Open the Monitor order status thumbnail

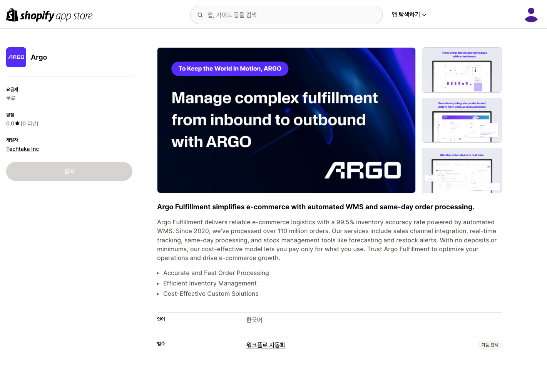pos(462,170)
